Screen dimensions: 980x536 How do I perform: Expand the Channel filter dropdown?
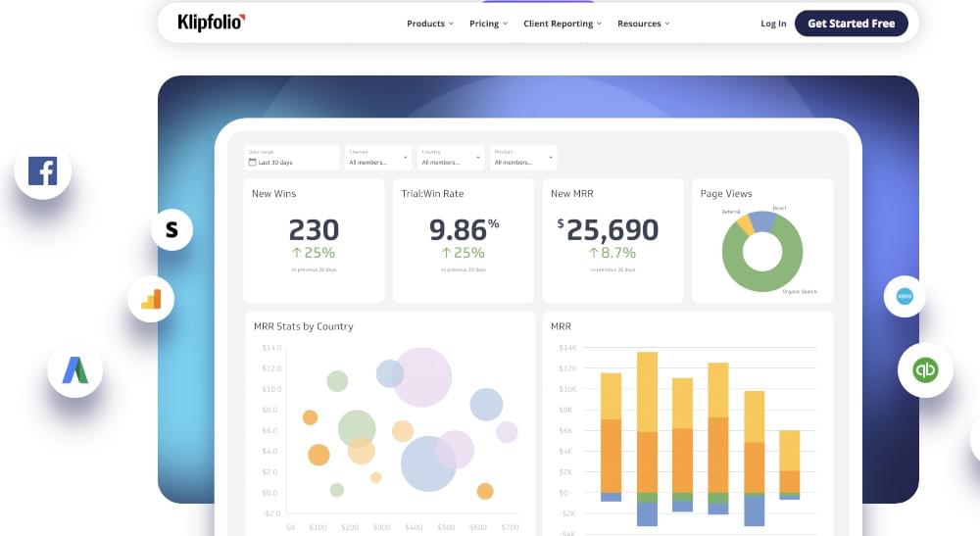pyautogui.click(x=378, y=158)
